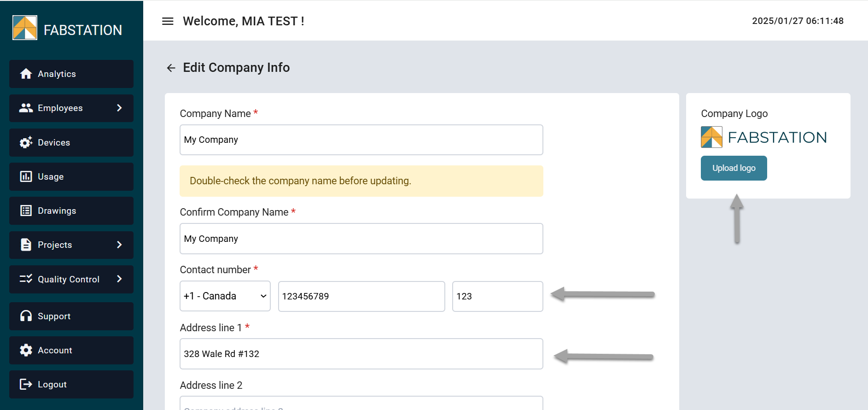This screenshot has height=410, width=868.
Task: Click the Analytics home icon
Action: (x=26, y=74)
